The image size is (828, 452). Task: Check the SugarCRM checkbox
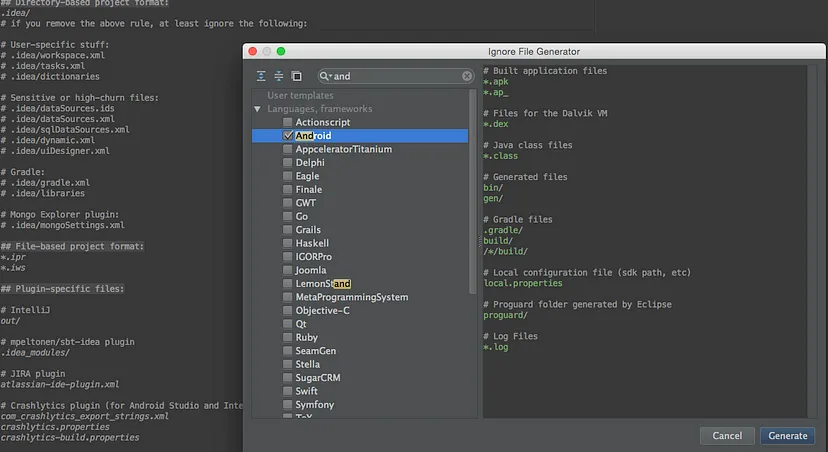tap(287, 378)
